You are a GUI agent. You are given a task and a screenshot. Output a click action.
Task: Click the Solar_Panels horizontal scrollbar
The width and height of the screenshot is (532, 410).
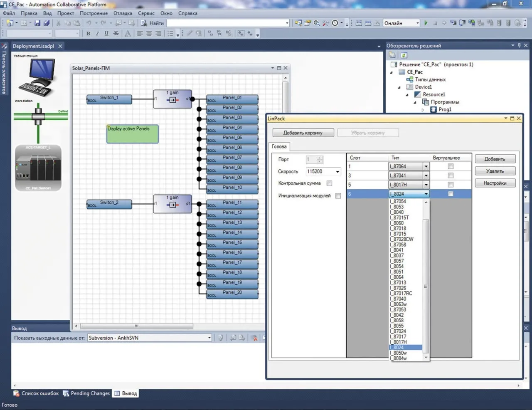point(137,326)
